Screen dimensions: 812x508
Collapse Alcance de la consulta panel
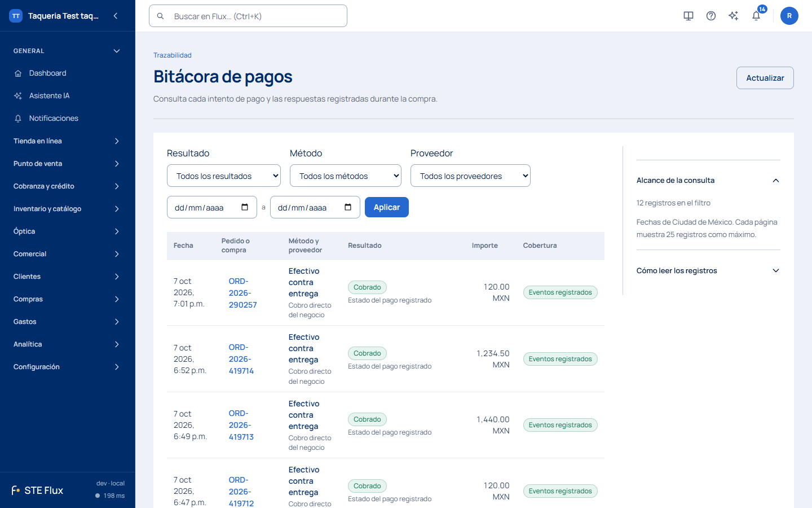coord(708,181)
